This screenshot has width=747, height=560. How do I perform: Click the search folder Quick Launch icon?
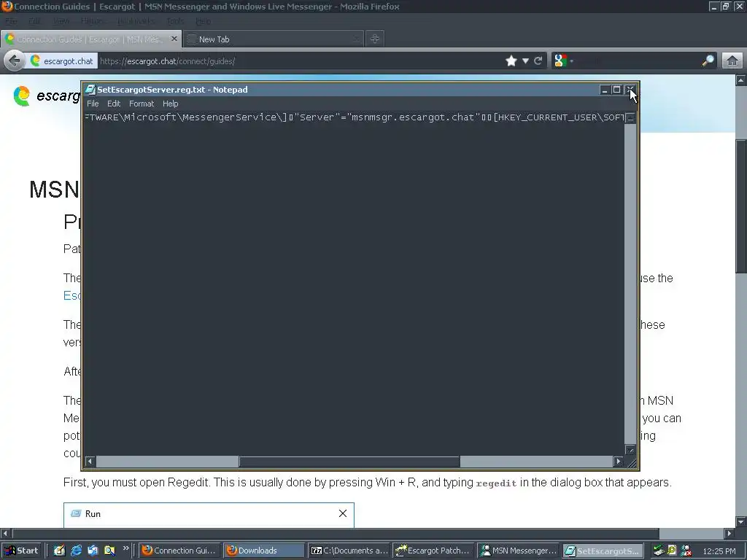(109, 551)
